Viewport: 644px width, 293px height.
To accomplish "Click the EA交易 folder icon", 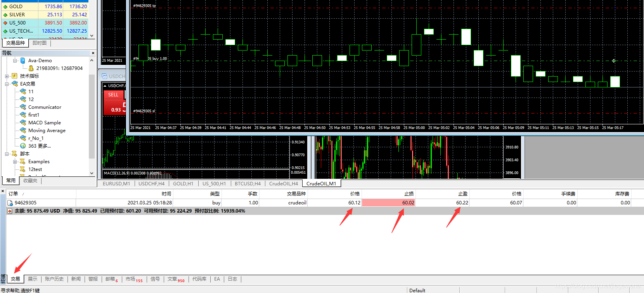I will [x=15, y=84].
